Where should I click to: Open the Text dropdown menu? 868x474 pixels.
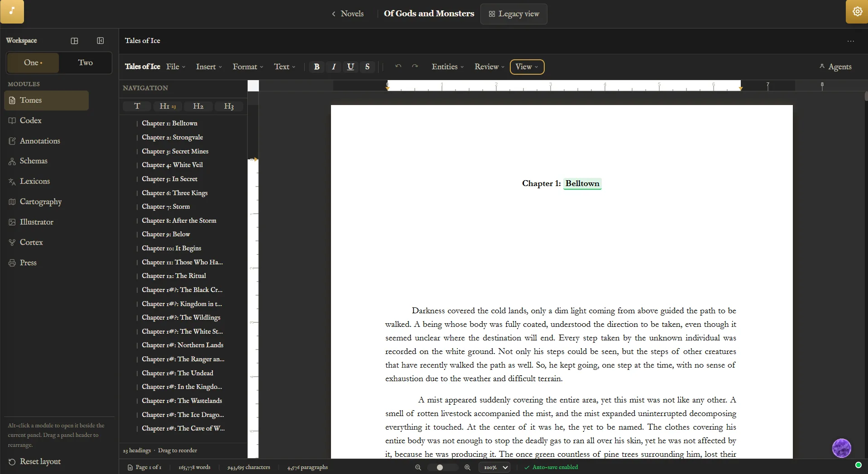[284, 67]
